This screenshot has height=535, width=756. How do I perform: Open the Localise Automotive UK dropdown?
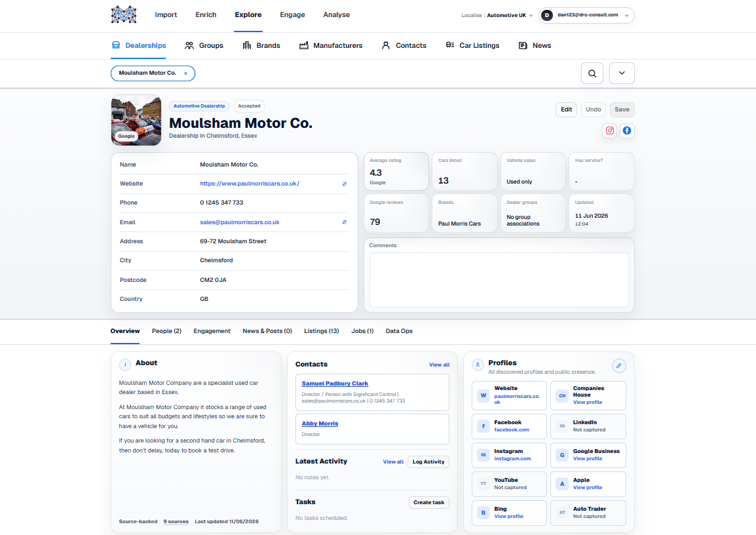point(497,16)
